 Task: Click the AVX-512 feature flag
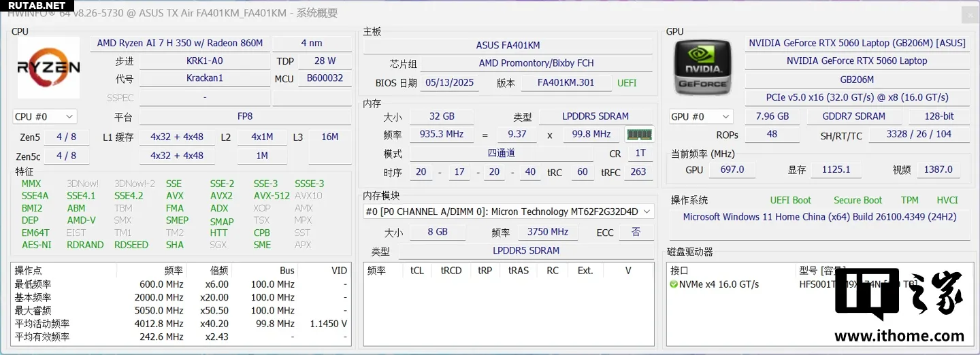[x=272, y=196]
